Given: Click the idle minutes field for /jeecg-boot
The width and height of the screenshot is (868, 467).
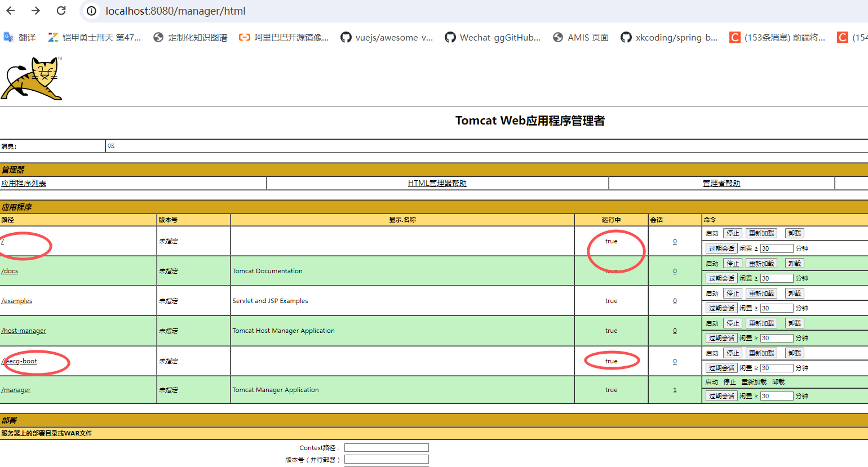Looking at the screenshot, I should pos(777,368).
